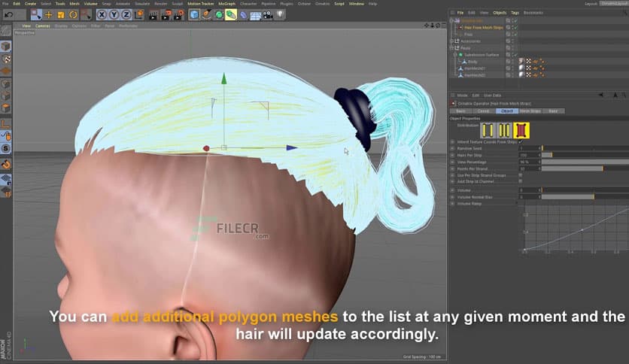
Task: Open the Motion Tracker menu
Action: [201, 4]
